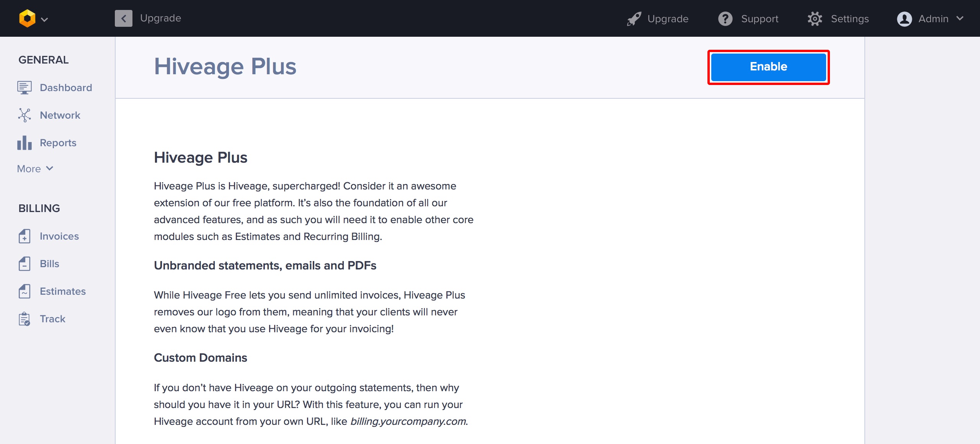This screenshot has height=444, width=980.
Task: Click the Network nodes icon
Action: [24, 115]
